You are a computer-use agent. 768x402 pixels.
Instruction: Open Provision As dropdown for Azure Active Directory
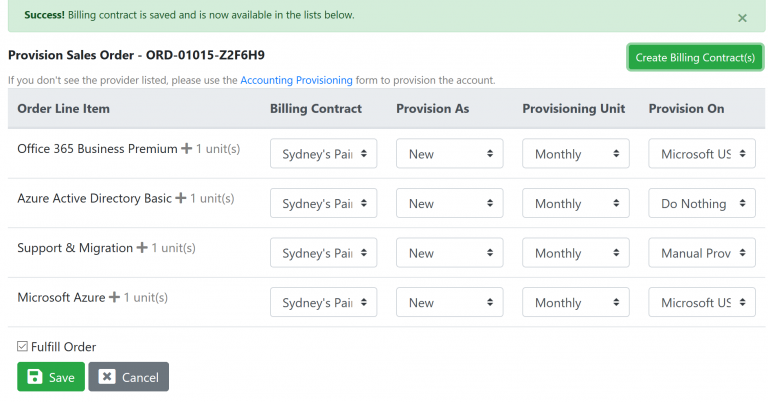pos(449,204)
